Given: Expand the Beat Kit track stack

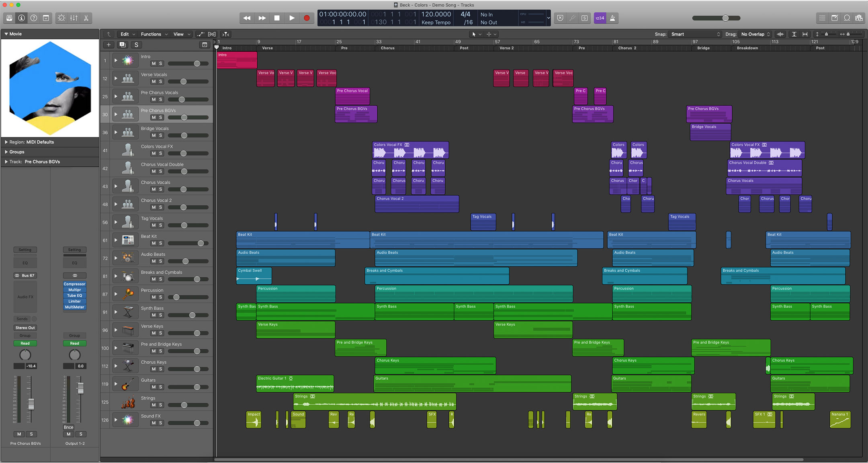Looking at the screenshot, I should (x=116, y=240).
